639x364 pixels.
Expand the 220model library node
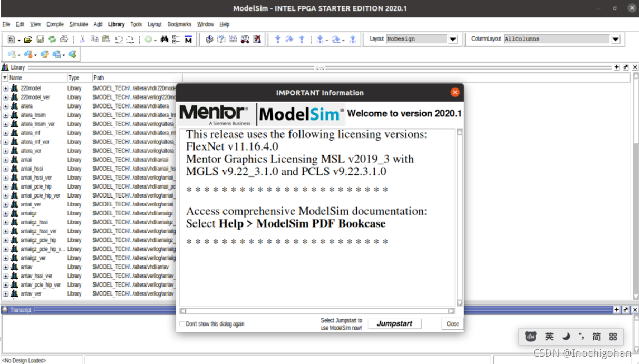6,88
